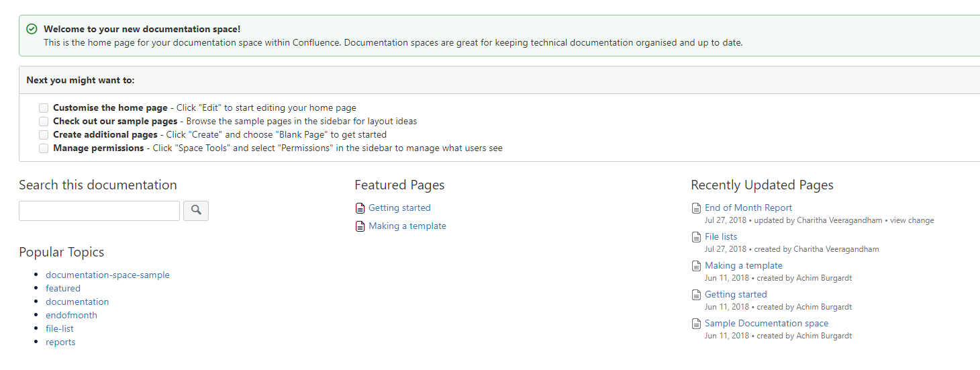Select the documentation-space-sample topic label
The height and width of the screenshot is (370, 980).
(x=107, y=275)
